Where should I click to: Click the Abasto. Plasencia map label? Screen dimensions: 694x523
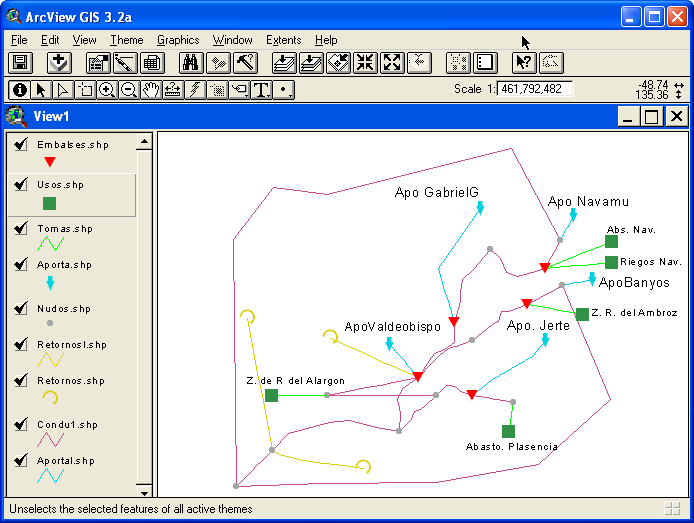tap(512, 446)
